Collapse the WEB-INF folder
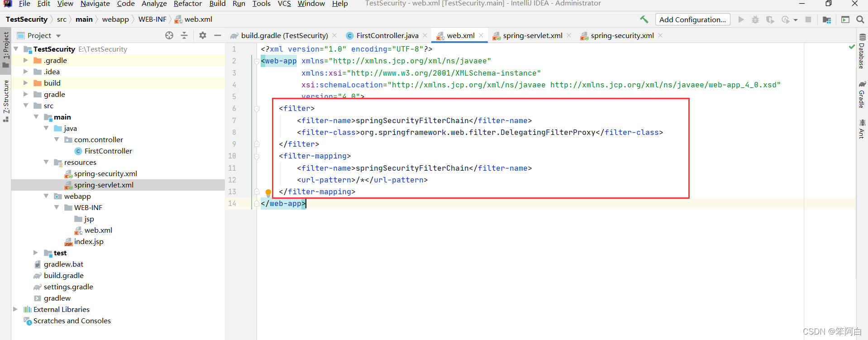The image size is (868, 340). click(57, 207)
